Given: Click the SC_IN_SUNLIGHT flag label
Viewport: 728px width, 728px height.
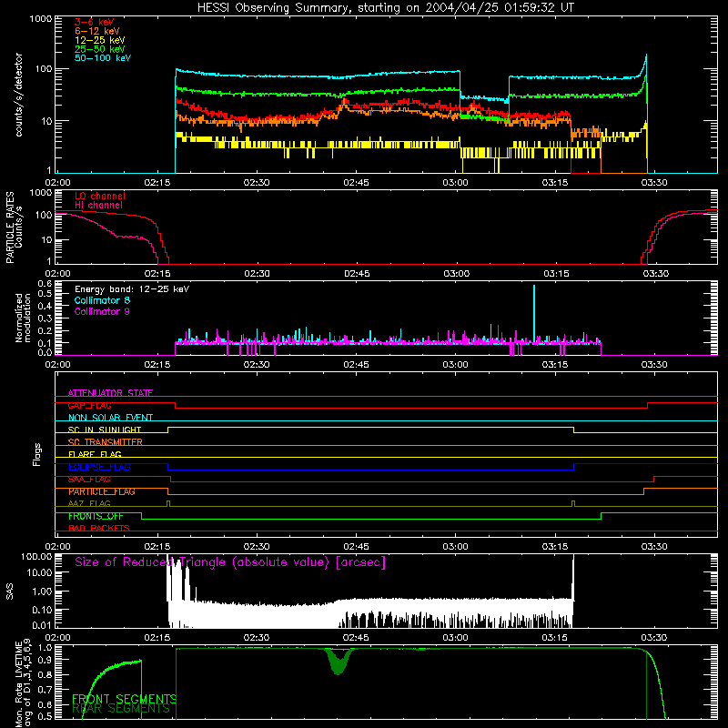Looking at the screenshot, I should [105, 430].
